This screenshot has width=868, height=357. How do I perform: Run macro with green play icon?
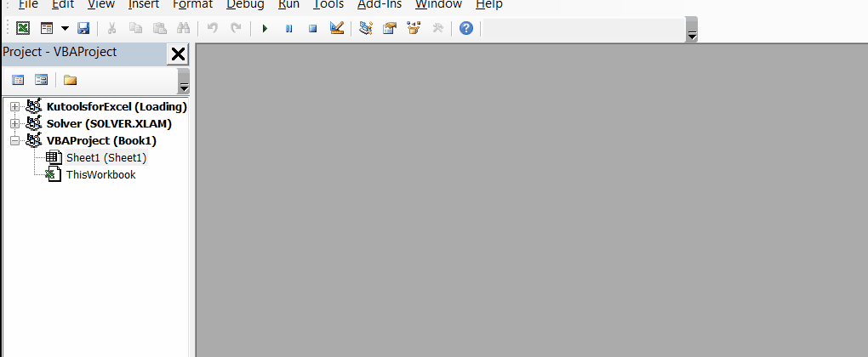pos(265,28)
